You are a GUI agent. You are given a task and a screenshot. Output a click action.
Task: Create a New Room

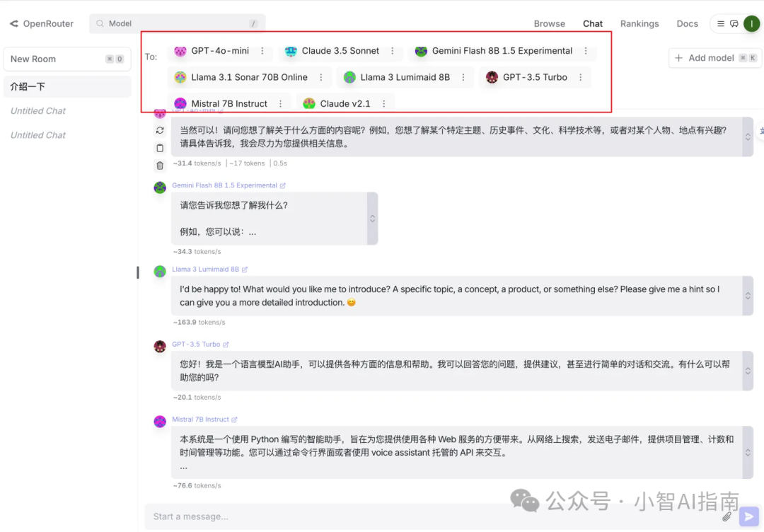67,59
